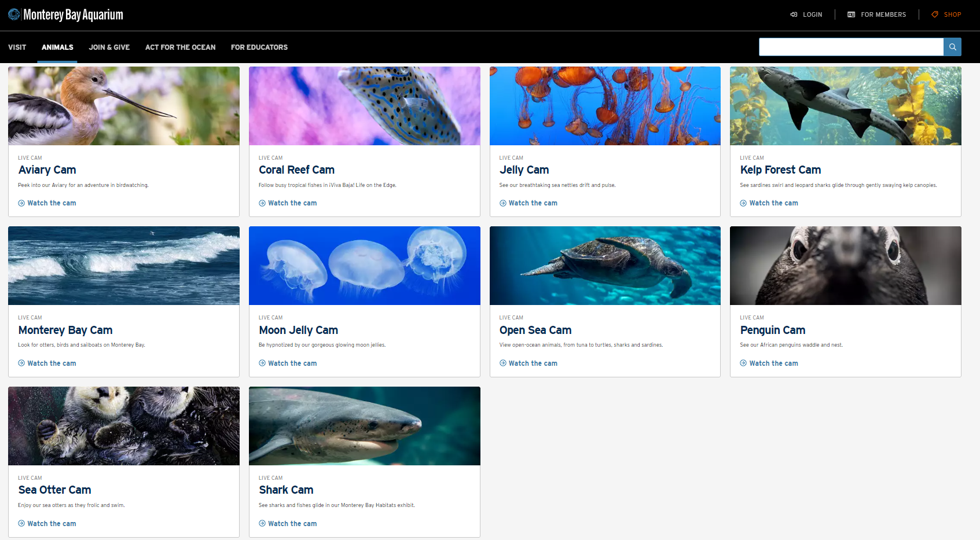Click the arrow icon beside Aviary Cam's Watch link

click(21, 203)
